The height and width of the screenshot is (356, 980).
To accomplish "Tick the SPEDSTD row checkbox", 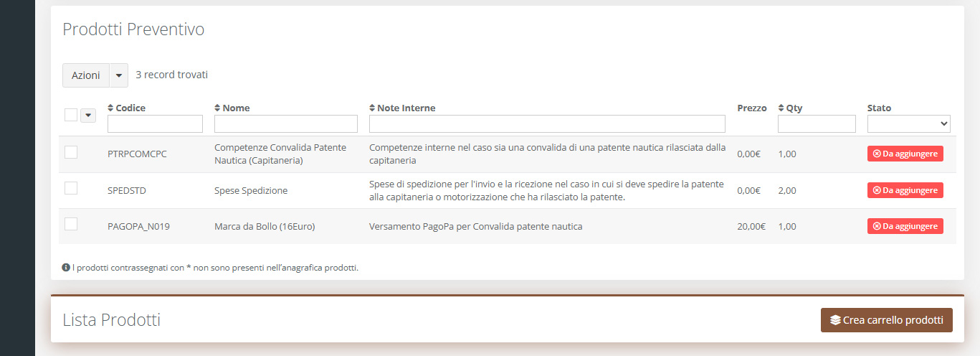I will (71, 188).
